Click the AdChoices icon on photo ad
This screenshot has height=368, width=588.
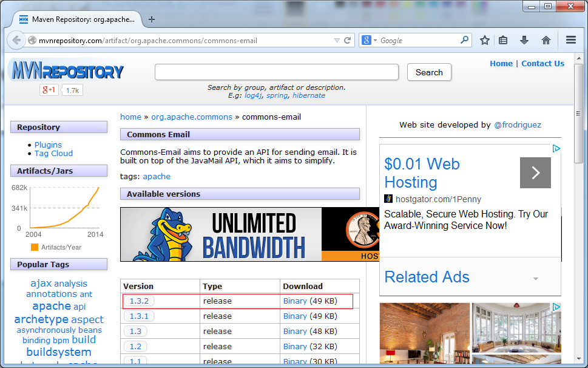[556, 307]
